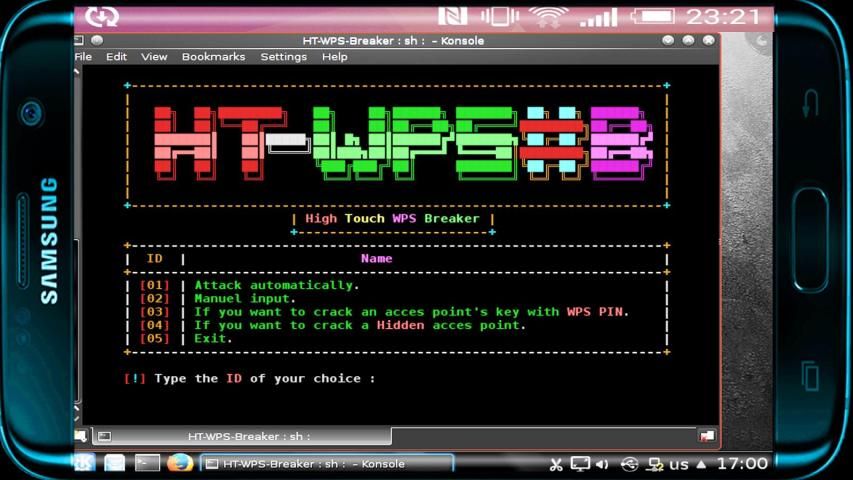Click the display monitor tray icon
Viewport: 853px width, 480px height.
(x=580, y=464)
